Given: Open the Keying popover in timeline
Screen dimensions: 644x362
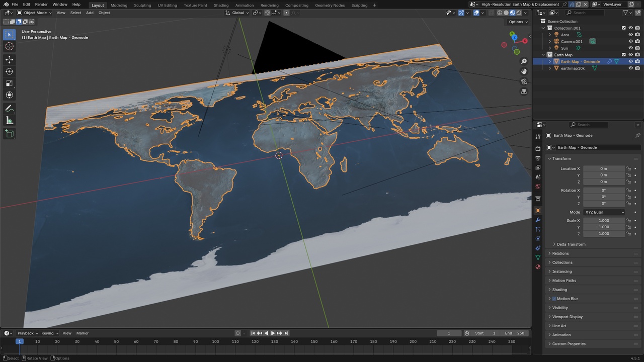Looking at the screenshot, I should 50,333.
